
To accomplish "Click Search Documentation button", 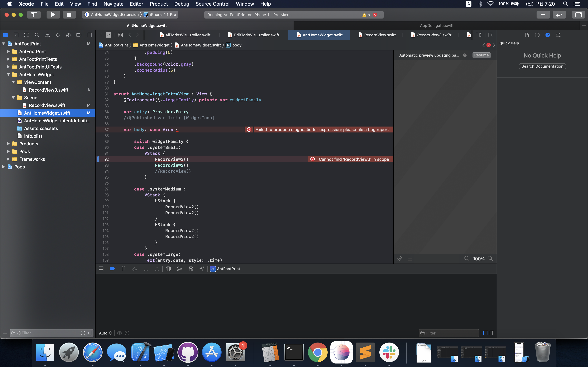I will pos(542,66).
